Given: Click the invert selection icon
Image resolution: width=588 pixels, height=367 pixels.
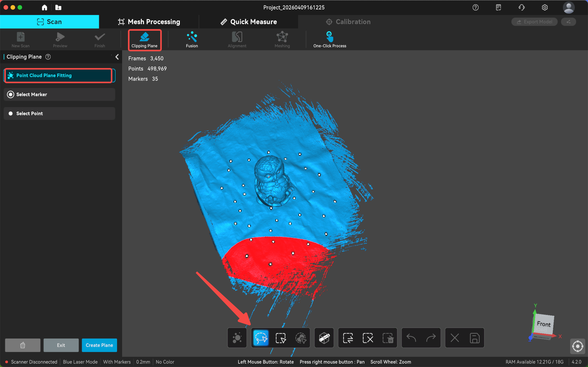Looking at the screenshot, I should click(x=348, y=338).
